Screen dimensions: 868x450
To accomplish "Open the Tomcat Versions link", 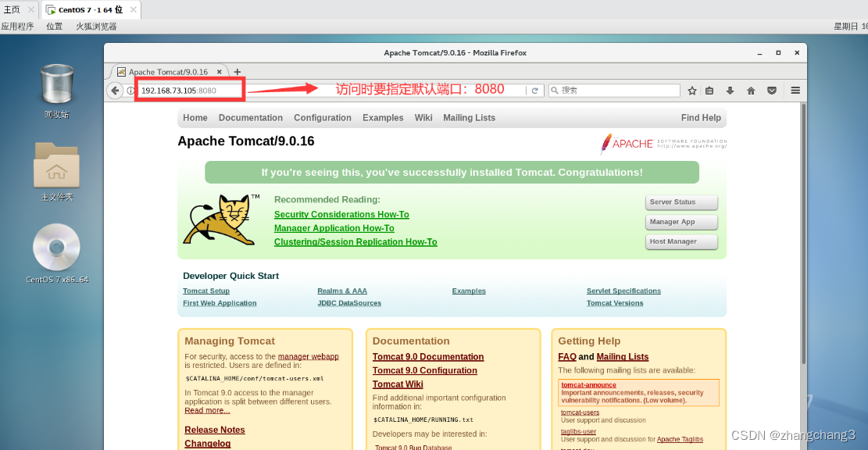I will point(614,303).
